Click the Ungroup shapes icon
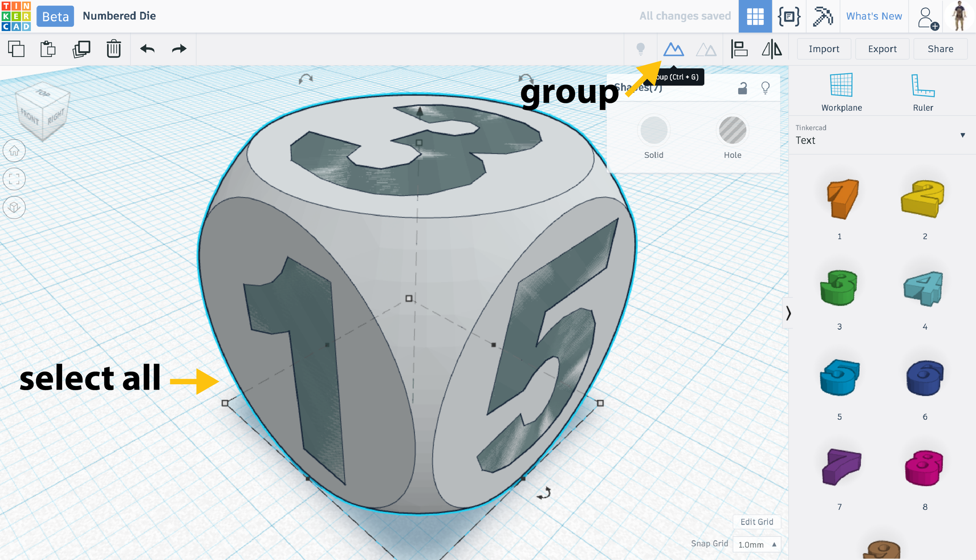Screen dimensions: 976x560 (706, 49)
